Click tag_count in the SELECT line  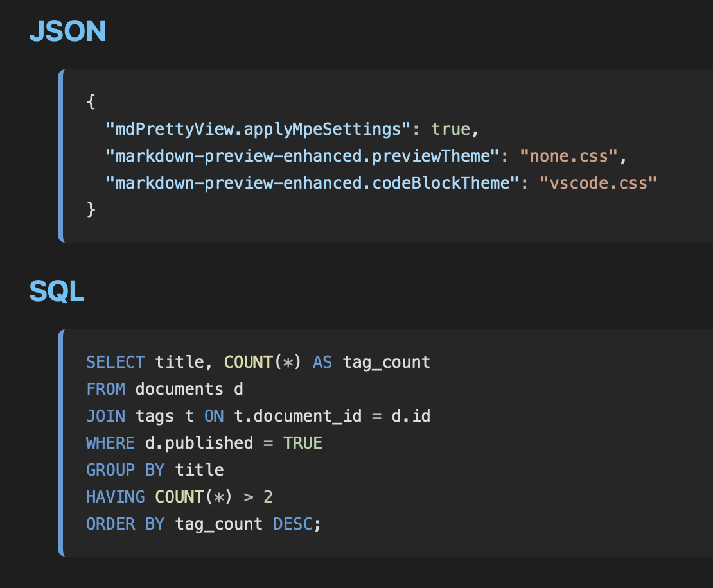tap(386, 363)
